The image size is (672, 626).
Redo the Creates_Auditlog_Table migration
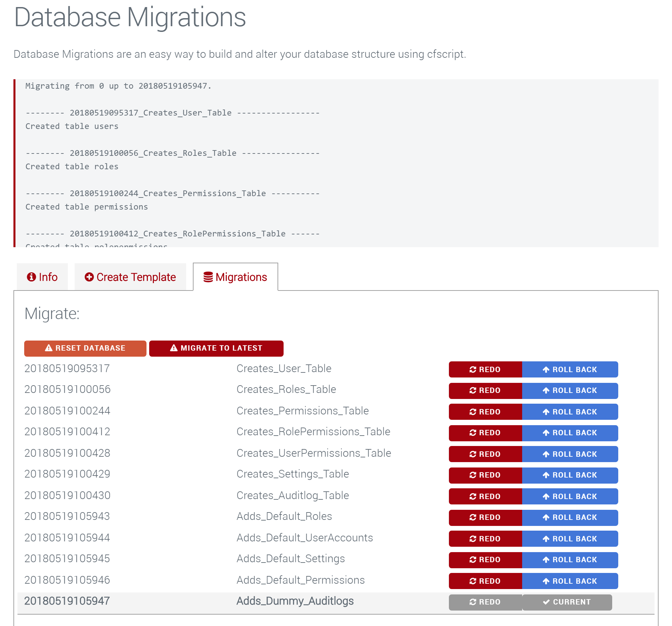(486, 496)
